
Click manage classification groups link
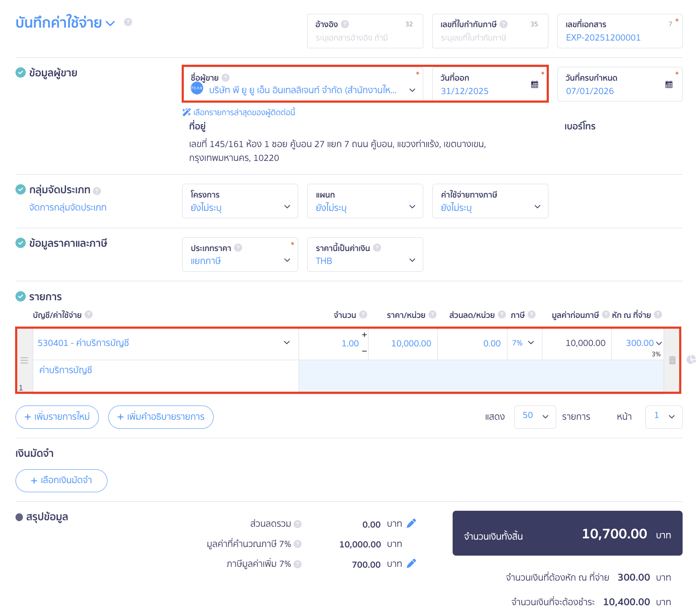(x=68, y=207)
